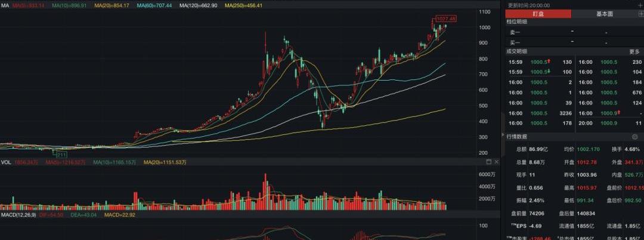This screenshot has width=644, height=240.
Task: Click the 最高 value 1015.97
Action: click(587, 188)
